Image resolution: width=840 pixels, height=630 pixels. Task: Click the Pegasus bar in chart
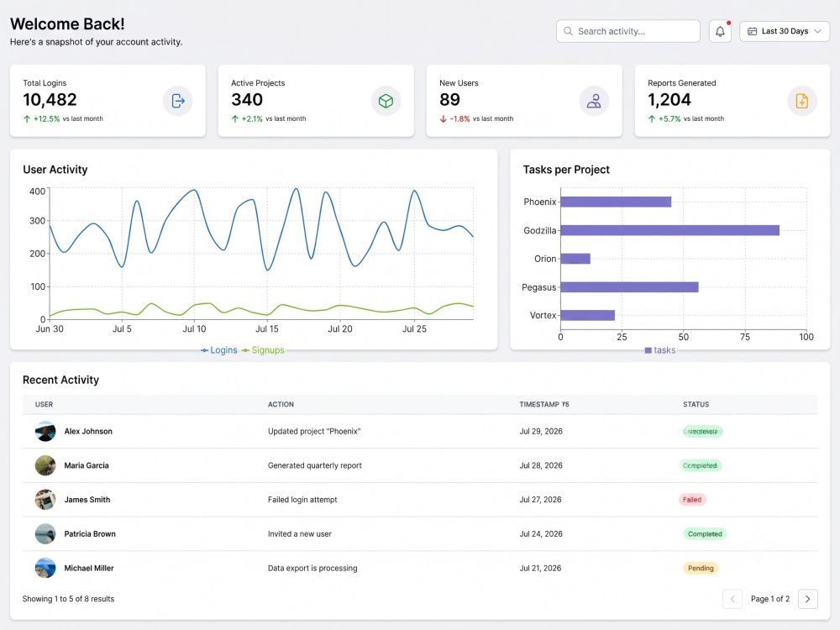tap(629, 287)
